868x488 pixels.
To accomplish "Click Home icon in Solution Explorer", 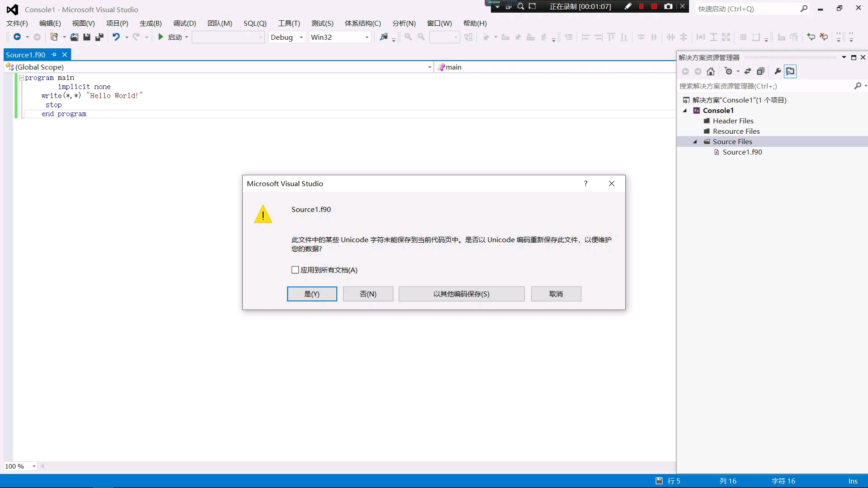I will point(711,71).
